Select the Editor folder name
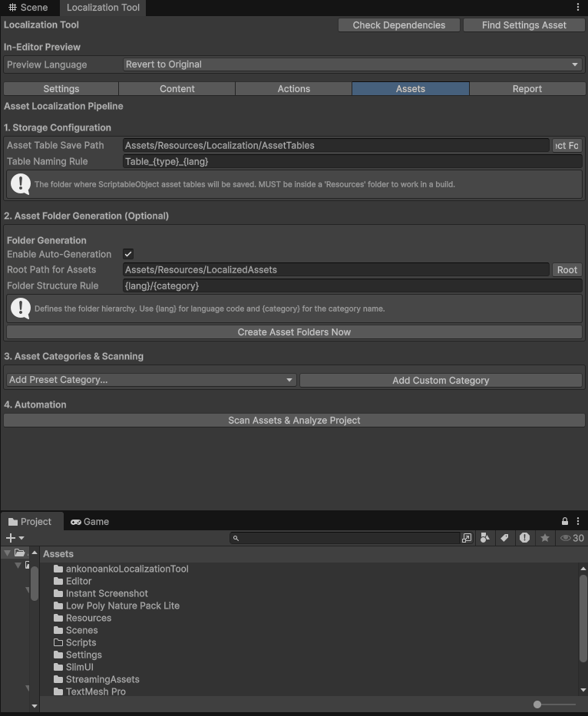 [x=78, y=581]
